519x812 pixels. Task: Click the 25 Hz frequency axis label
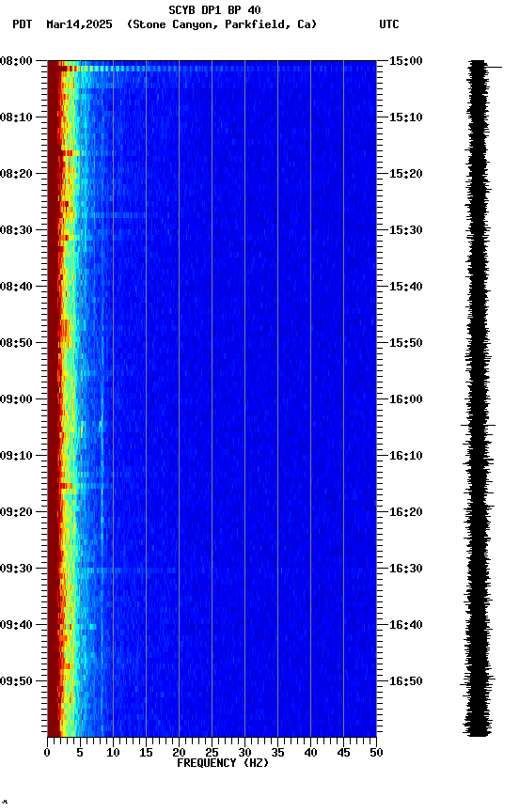pyautogui.click(x=212, y=753)
